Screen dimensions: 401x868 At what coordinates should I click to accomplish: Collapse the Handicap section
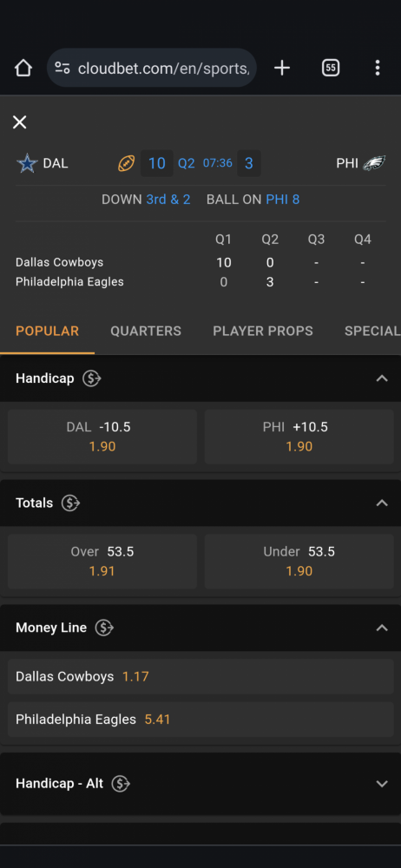382,378
